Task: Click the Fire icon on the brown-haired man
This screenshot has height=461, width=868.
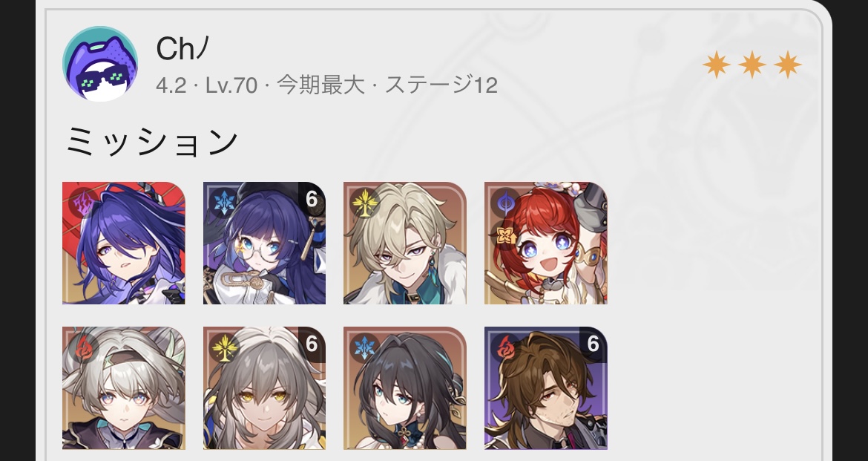Action: coord(505,348)
